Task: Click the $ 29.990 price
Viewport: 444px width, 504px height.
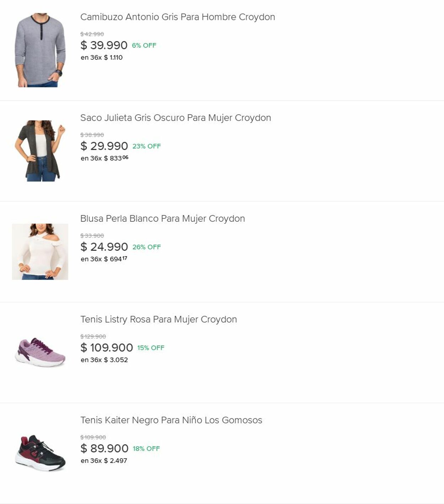Action: [104, 146]
